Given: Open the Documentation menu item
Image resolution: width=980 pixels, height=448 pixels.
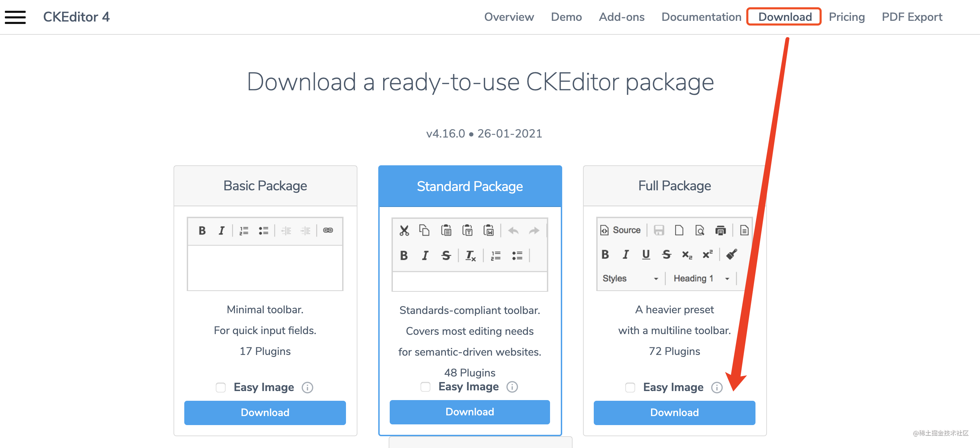Looking at the screenshot, I should (701, 17).
